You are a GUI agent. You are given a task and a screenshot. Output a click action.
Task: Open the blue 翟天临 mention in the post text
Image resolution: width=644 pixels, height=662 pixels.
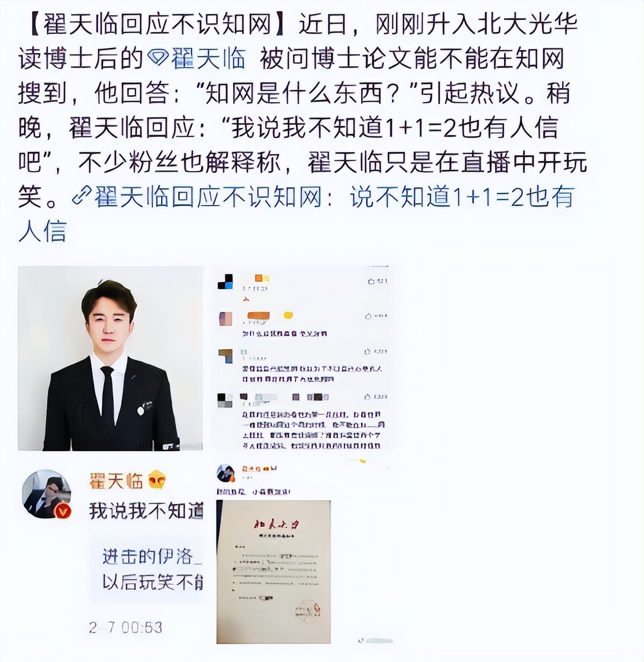[208, 59]
